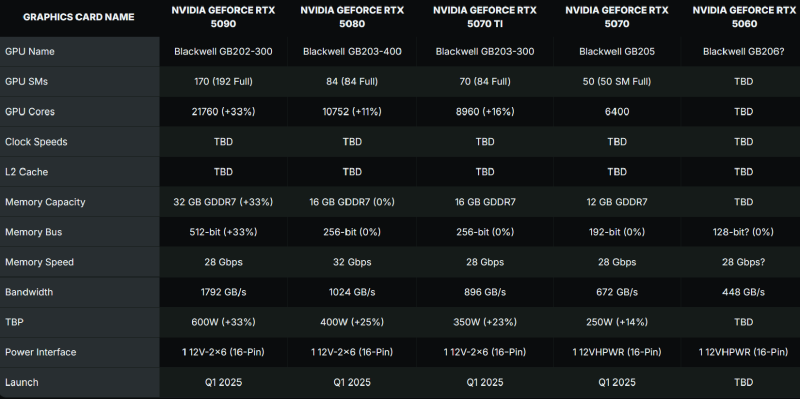Select the RTX 5060 column header
This screenshot has height=399, width=800.
744,17
